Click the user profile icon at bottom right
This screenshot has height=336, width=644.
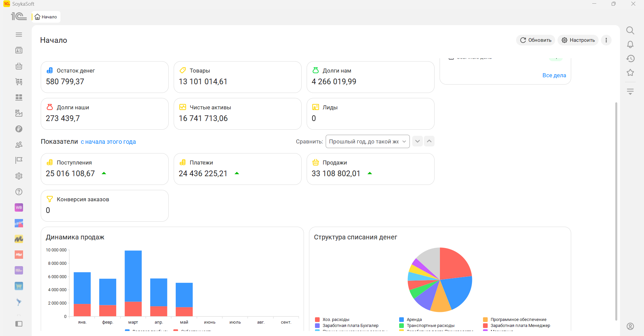coord(630,326)
